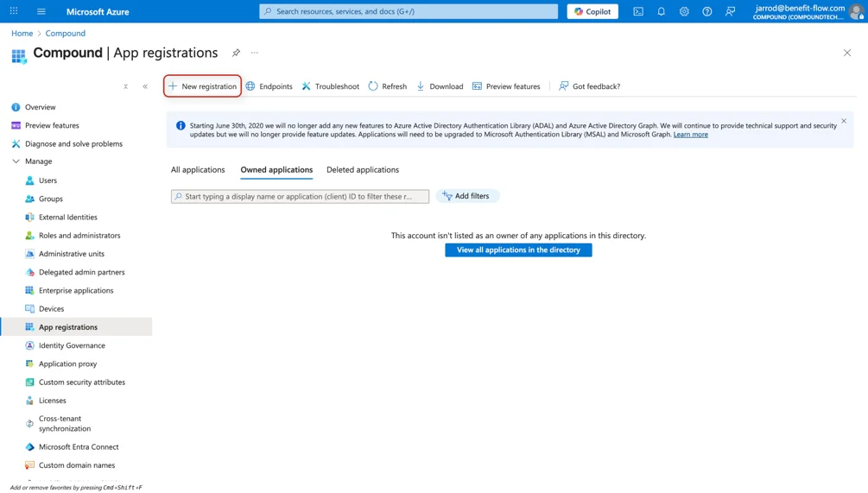Close the App registrations blade
The image size is (868, 493).
click(847, 53)
